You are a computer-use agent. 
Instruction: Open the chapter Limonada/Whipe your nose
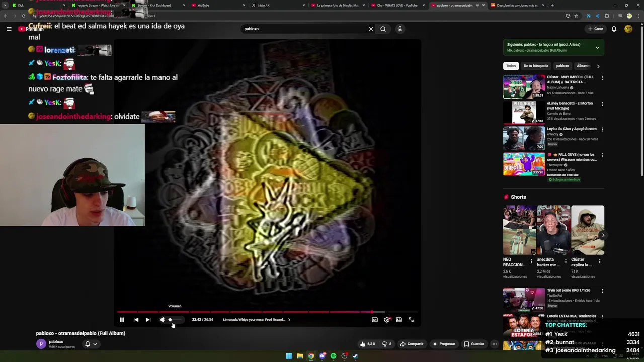[257, 320]
